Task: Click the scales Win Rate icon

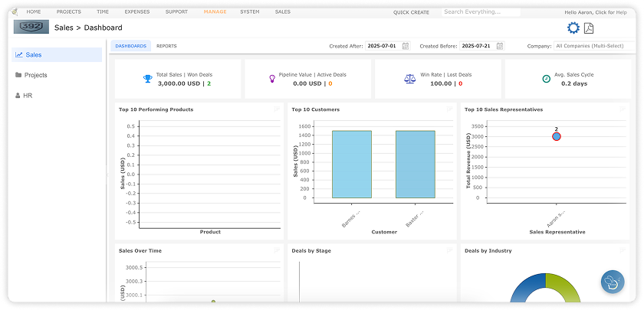Action: pyautogui.click(x=409, y=79)
